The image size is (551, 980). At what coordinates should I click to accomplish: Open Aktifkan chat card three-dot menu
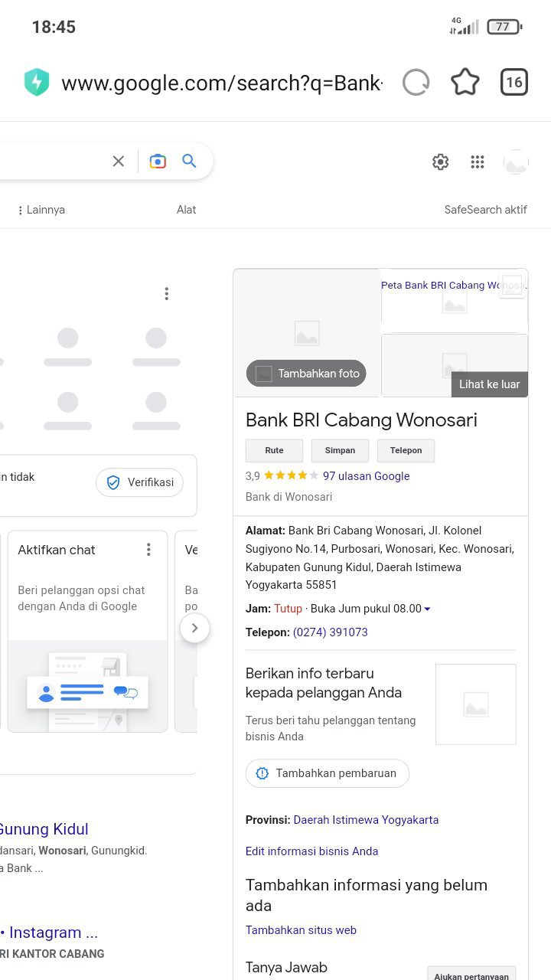pyautogui.click(x=148, y=550)
